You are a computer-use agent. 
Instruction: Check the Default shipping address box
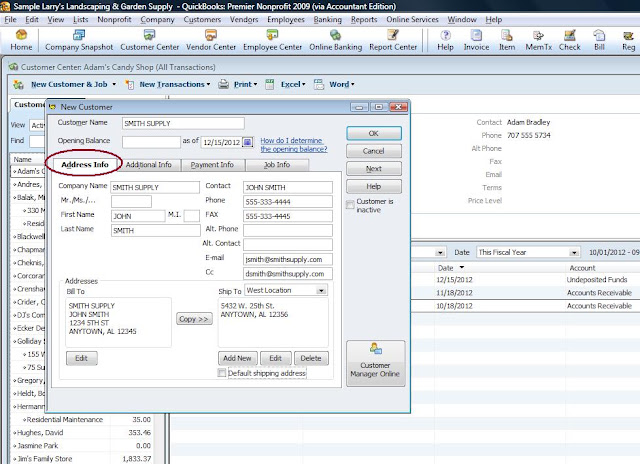[x=222, y=373]
